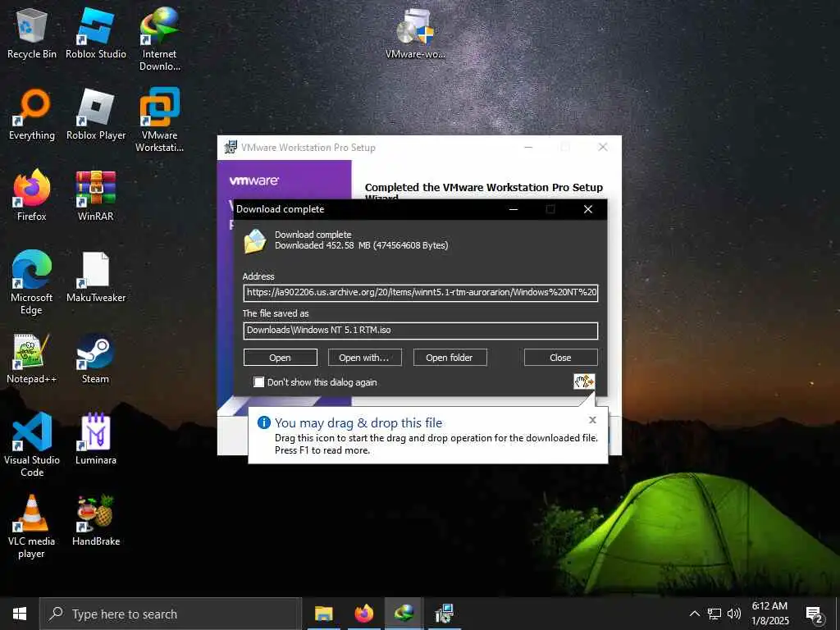The height and width of the screenshot is (630, 840).
Task: Check "Don't show this dialog again"
Action: (258, 382)
